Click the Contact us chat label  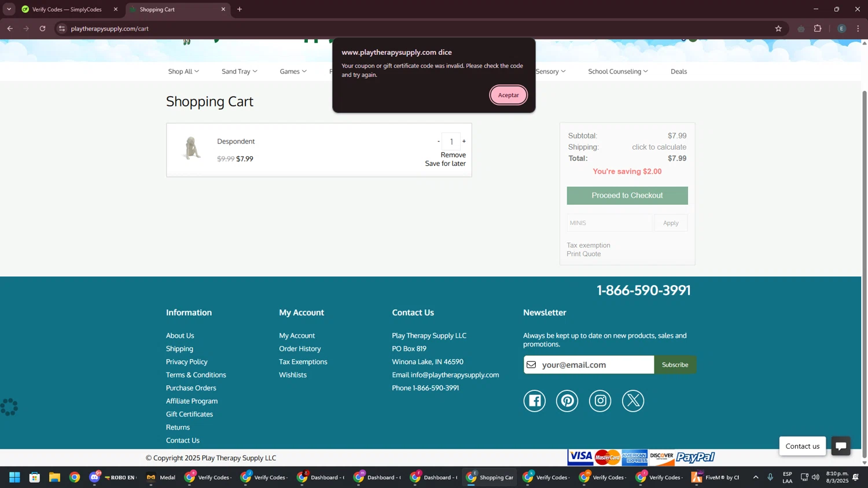802,446
